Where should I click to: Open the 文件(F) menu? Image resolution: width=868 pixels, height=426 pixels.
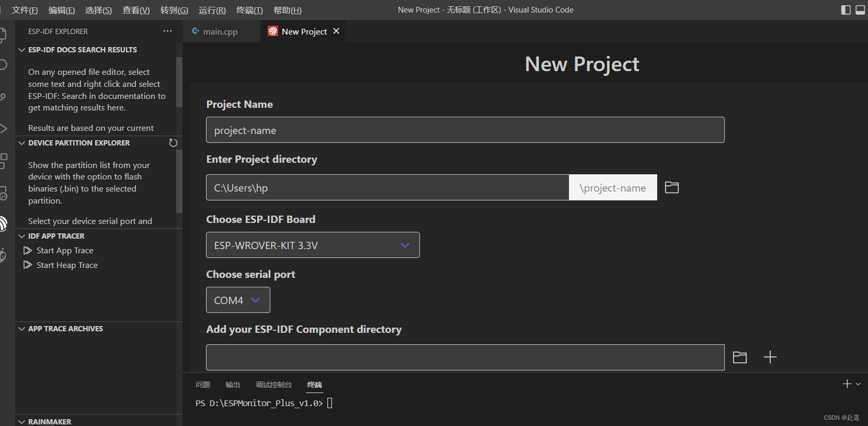coord(25,10)
